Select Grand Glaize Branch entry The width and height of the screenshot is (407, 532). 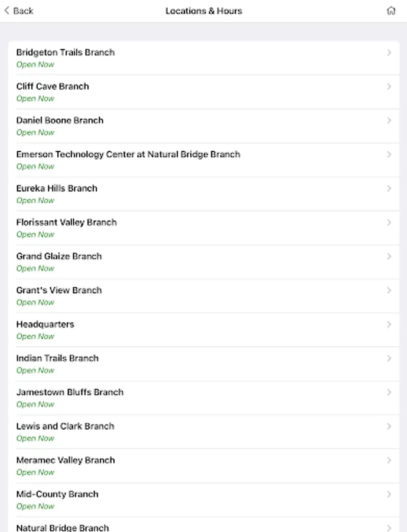point(59,257)
